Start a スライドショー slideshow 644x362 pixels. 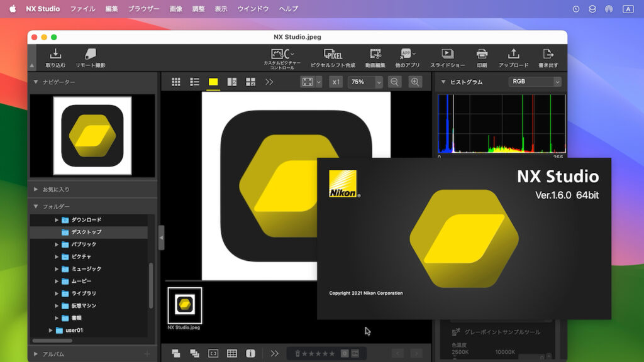(x=447, y=55)
